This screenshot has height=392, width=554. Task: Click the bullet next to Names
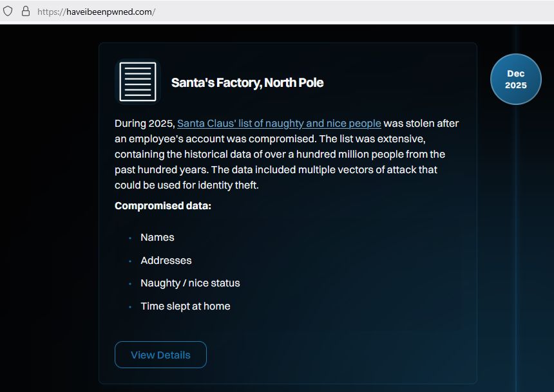129,238
